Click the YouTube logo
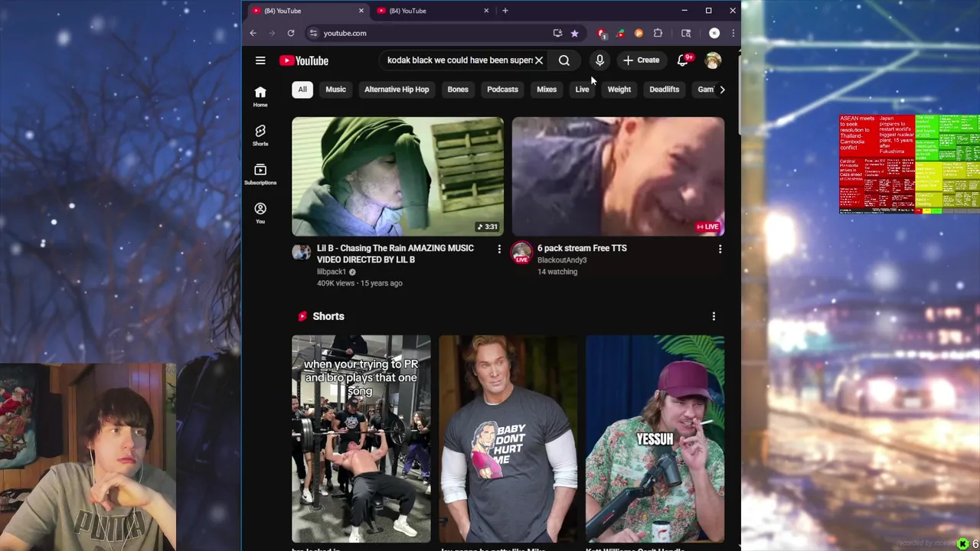The width and height of the screenshot is (980, 551). 304,60
